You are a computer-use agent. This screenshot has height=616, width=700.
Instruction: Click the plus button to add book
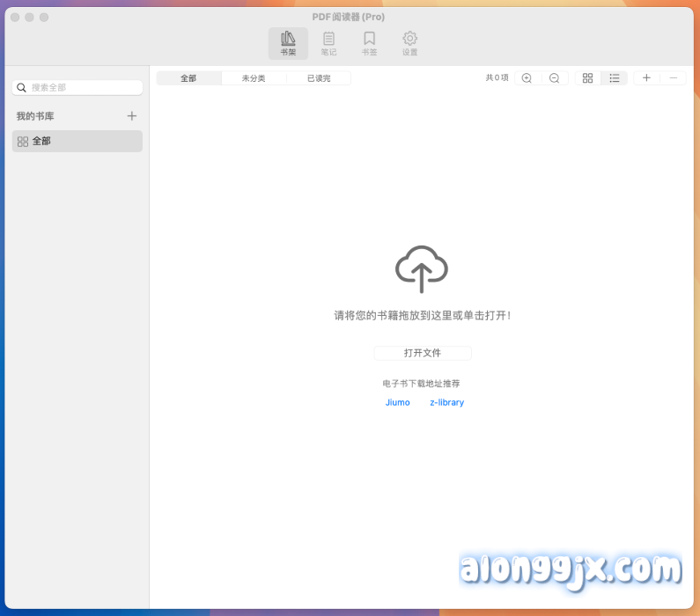tap(646, 78)
